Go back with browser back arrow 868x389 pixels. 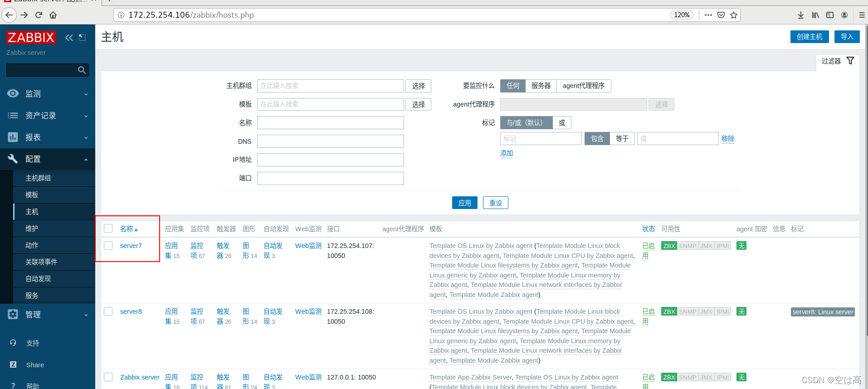click(x=9, y=15)
